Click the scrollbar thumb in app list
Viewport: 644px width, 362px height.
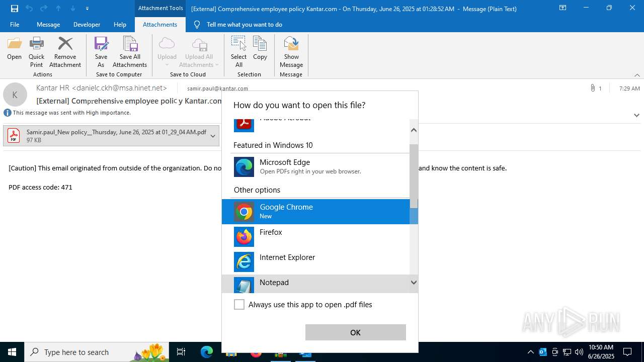pos(414,176)
